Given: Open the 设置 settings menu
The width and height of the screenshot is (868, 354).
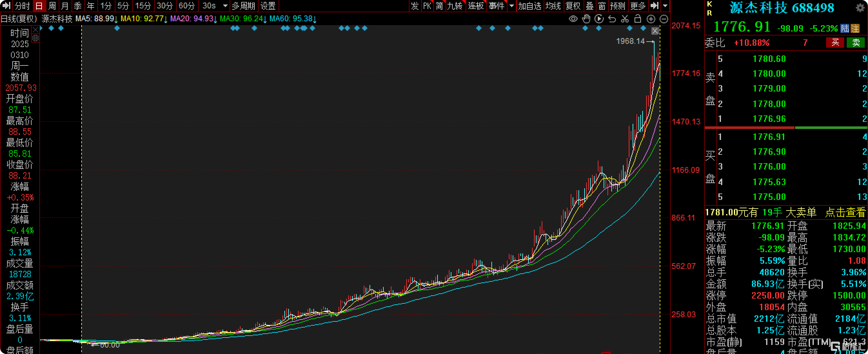Looking at the screenshot, I should tap(268, 6).
